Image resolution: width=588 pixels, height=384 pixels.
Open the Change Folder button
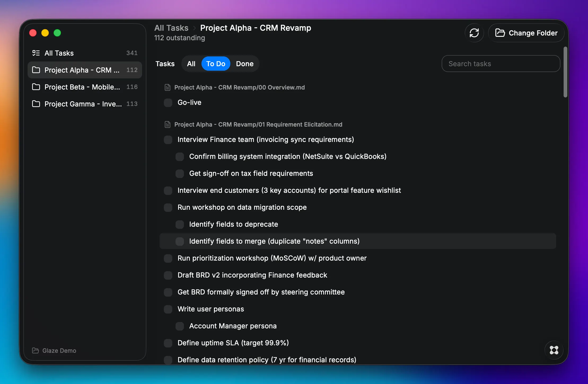click(x=526, y=33)
